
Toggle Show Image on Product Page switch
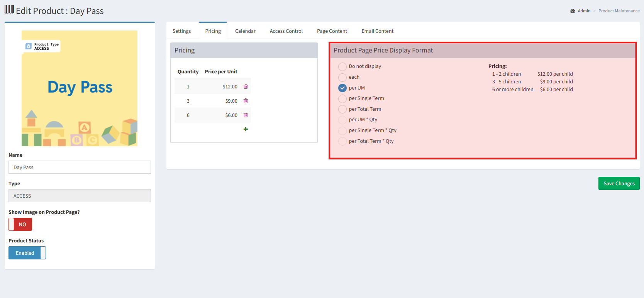point(20,224)
